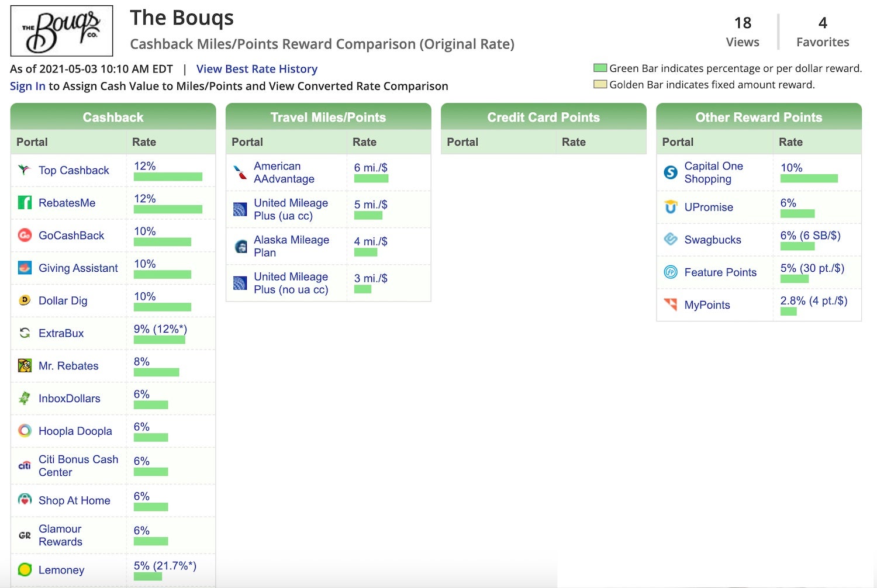This screenshot has width=877, height=588.
Task: Open the MyPoints portal link
Action: pyautogui.click(x=707, y=305)
